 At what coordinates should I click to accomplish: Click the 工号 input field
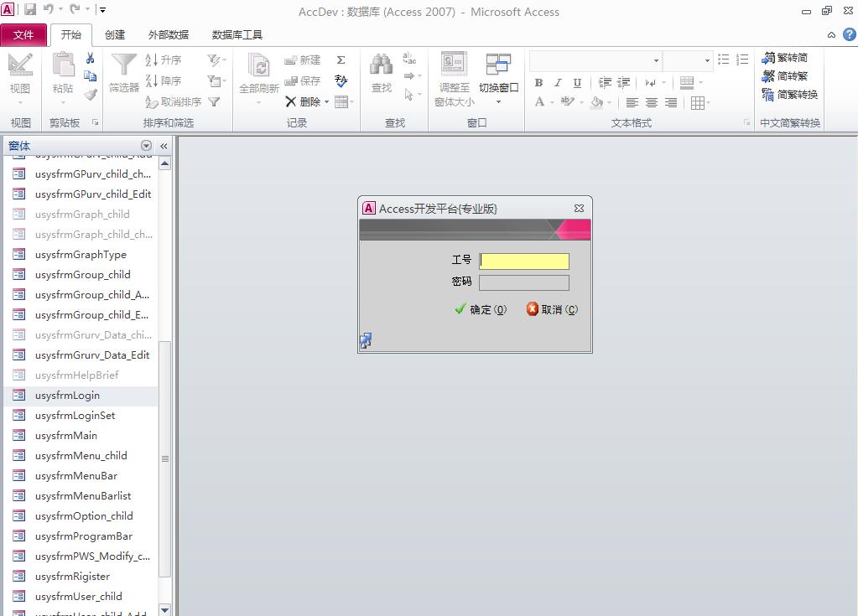(524, 261)
